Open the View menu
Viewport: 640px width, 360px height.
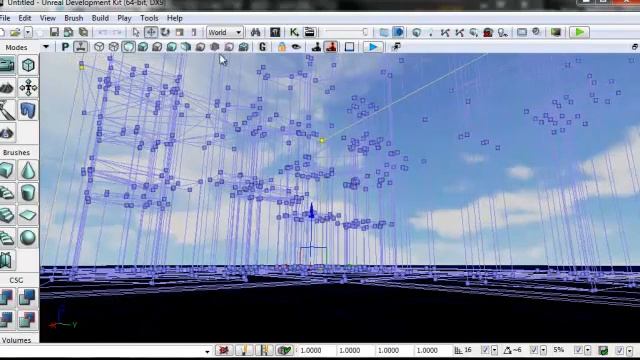48,18
